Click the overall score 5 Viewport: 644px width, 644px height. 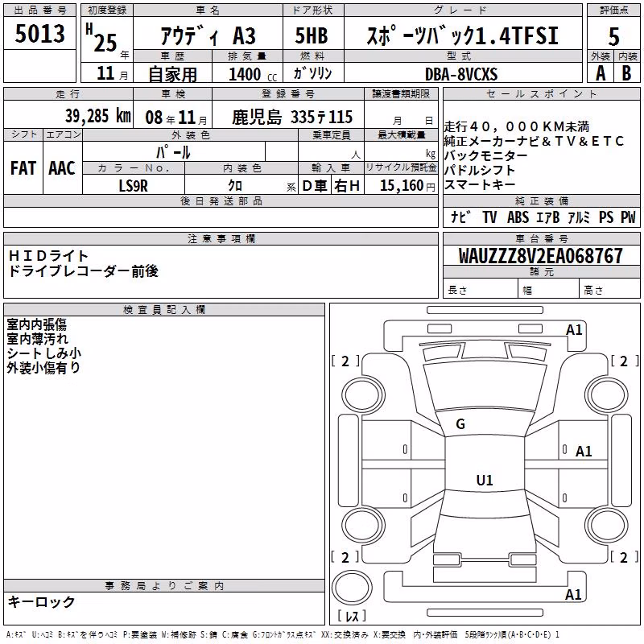click(613, 37)
